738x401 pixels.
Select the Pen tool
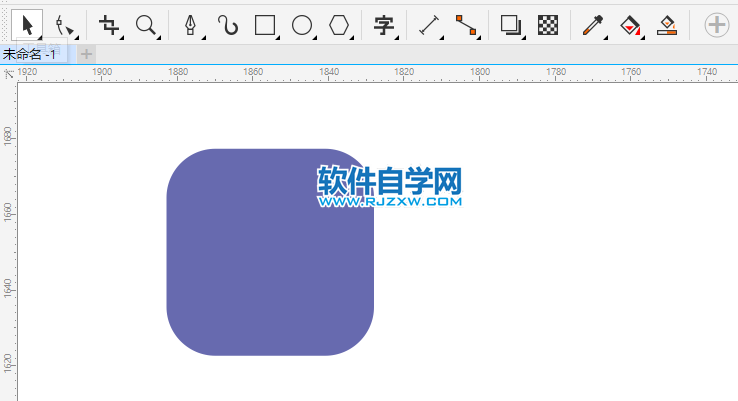coord(190,25)
